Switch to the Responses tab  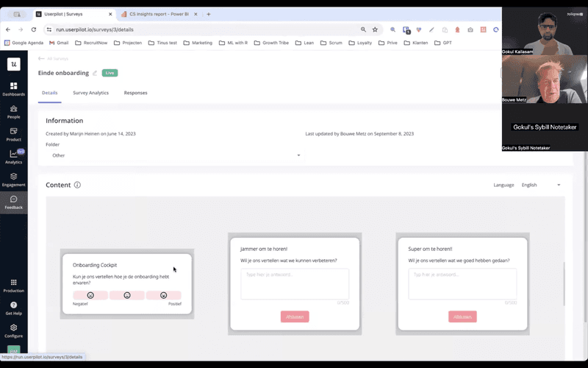[x=135, y=93]
